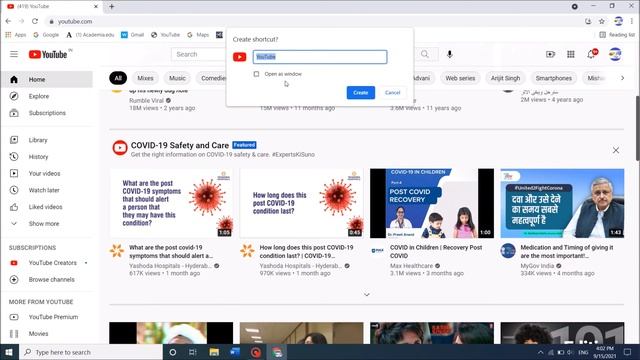Open the Post COVID Recovery children thumbnail
Image resolution: width=640 pixels, height=360 pixels.
coord(432,203)
